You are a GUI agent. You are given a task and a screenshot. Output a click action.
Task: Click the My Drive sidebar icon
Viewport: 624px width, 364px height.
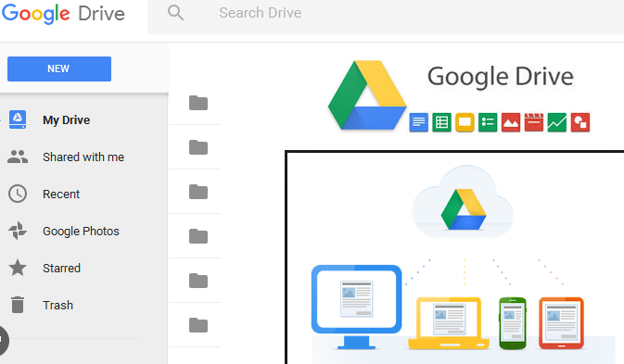click(18, 119)
